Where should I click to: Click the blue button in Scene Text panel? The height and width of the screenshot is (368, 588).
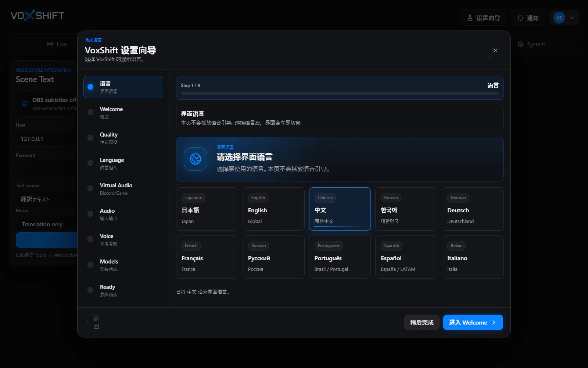[x=47, y=240]
